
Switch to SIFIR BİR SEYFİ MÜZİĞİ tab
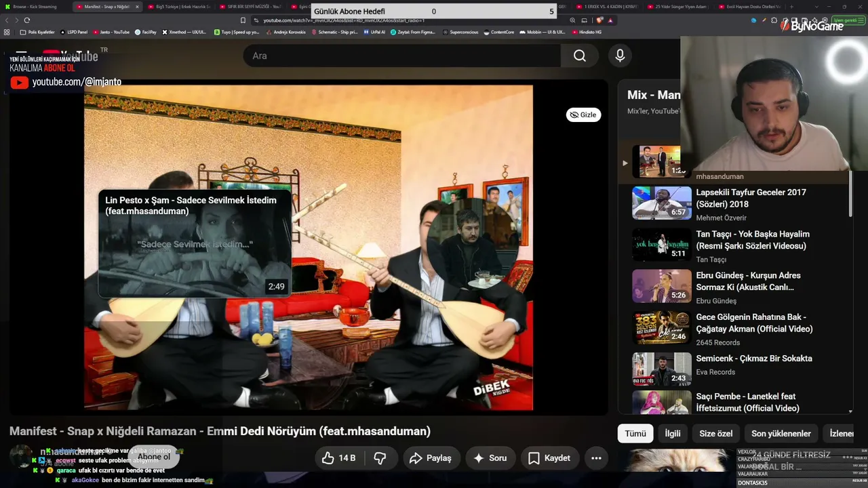251,7
